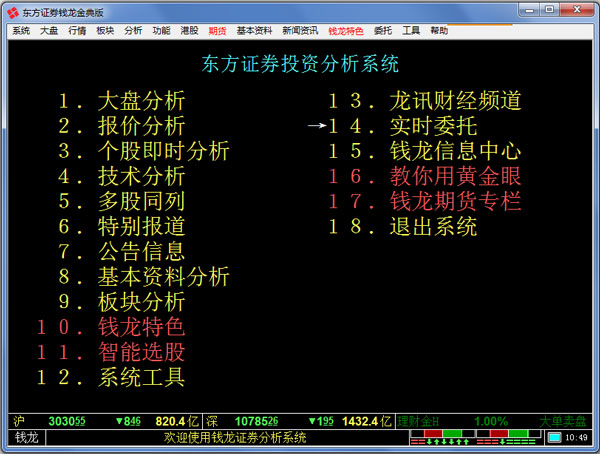Click the Shanghai index change 846
600x454 pixels.
[x=128, y=421]
